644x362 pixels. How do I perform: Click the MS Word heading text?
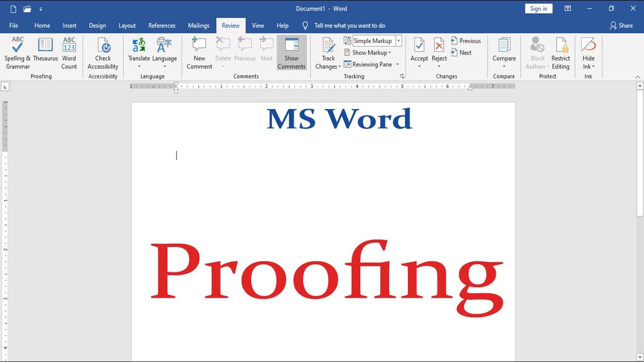tap(339, 119)
